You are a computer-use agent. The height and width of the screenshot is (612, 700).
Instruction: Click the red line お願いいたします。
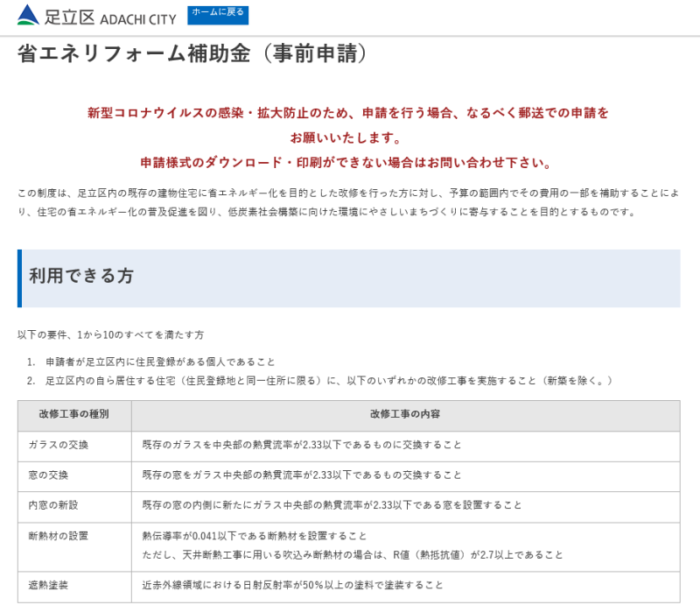(x=346, y=137)
